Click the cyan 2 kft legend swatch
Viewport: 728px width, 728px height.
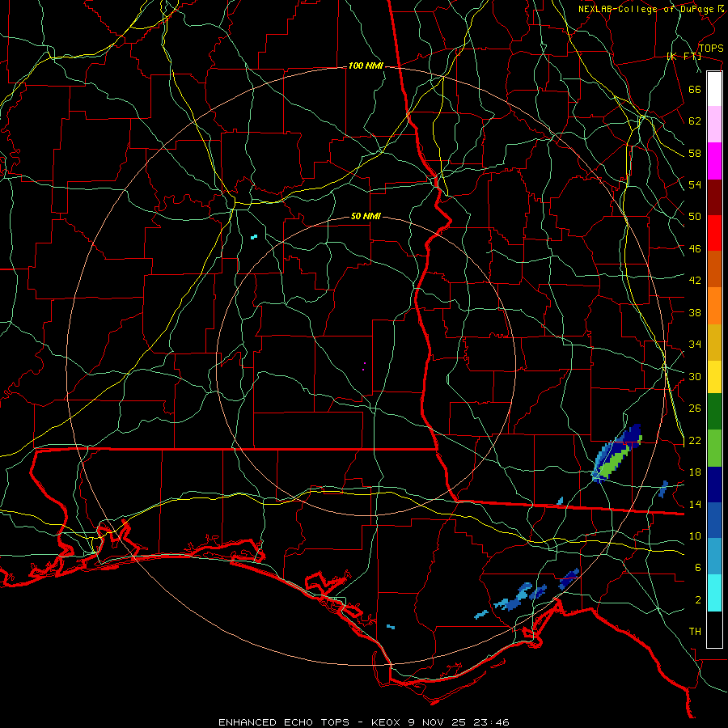tap(714, 593)
